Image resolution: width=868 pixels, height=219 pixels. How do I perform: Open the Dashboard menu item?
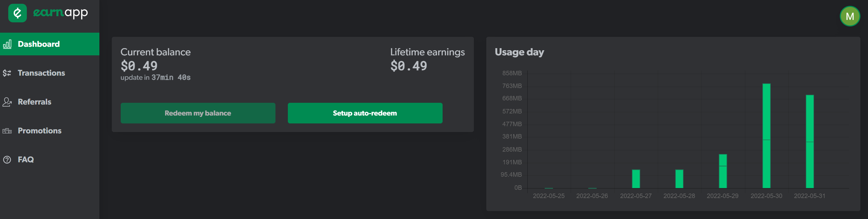point(50,44)
